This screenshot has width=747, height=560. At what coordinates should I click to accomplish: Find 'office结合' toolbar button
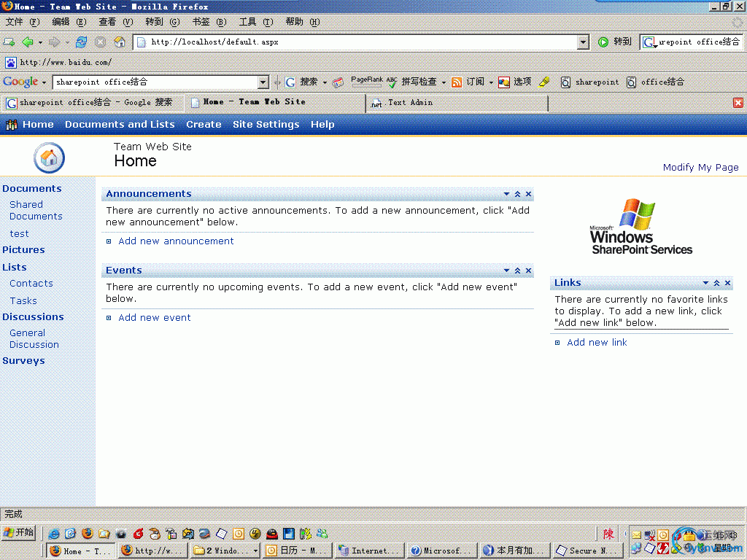point(655,82)
